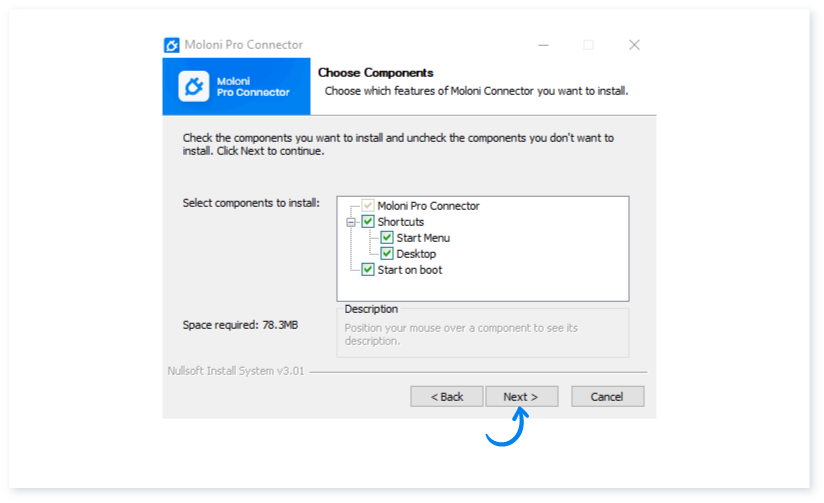Select the Start on boot label
The width and height of the screenshot is (824, 503).
pos(410,270)
